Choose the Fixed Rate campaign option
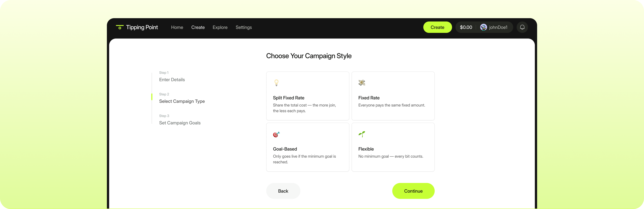This screenshot has height=209, width=644. point(393,96)
